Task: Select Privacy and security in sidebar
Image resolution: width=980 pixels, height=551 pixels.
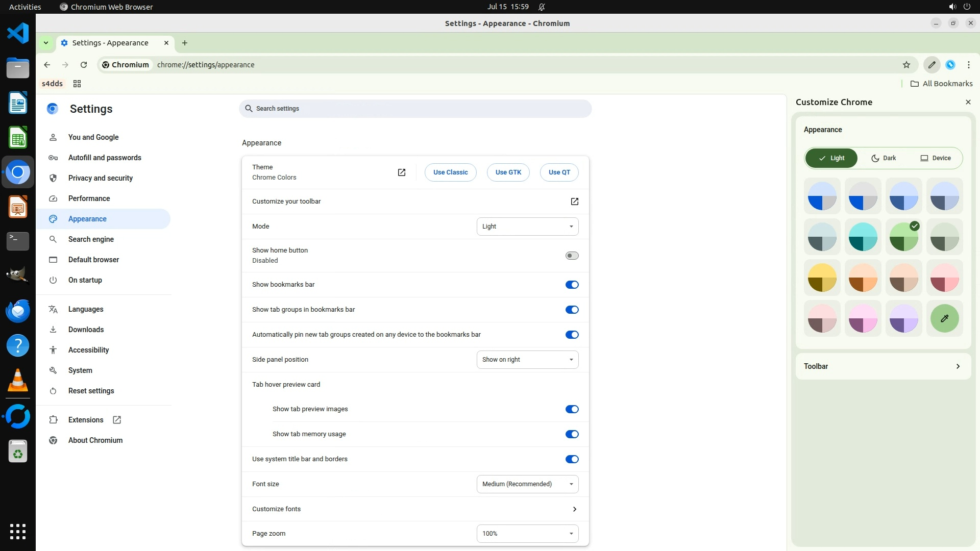Action: (x=101, y=178)
